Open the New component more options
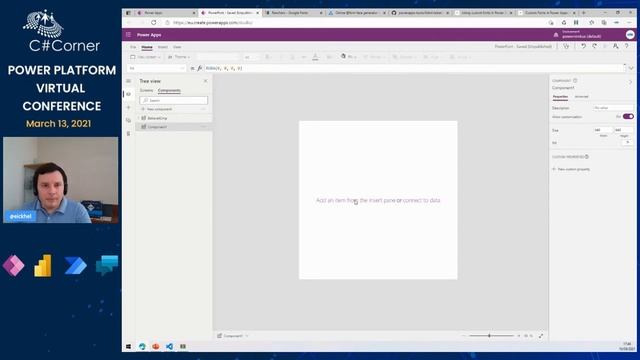Image resolution: width=640 pixels, height=360 pixels. tap(203, 109)
